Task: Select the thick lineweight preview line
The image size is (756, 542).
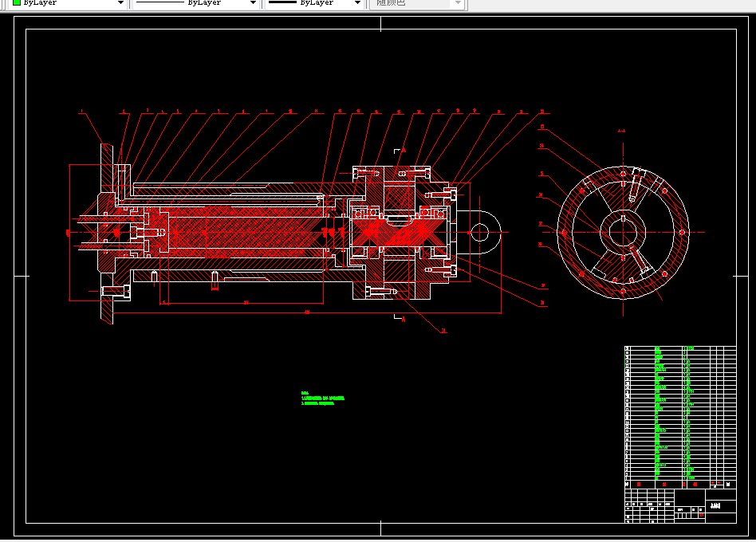Action: pyautogui.click(x=282, y=2)
